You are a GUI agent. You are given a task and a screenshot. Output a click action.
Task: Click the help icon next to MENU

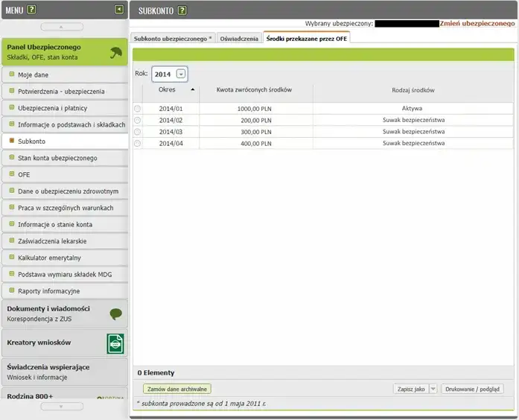31,10
